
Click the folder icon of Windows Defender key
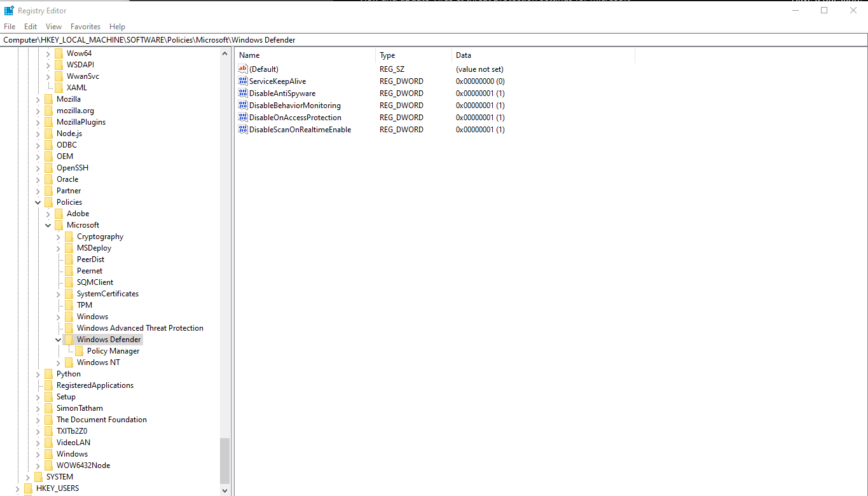click(69, 339)
